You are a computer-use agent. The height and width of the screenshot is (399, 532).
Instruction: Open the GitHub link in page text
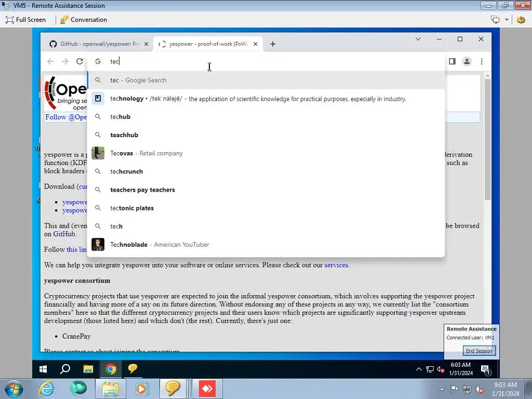click(x=64, y=234)
